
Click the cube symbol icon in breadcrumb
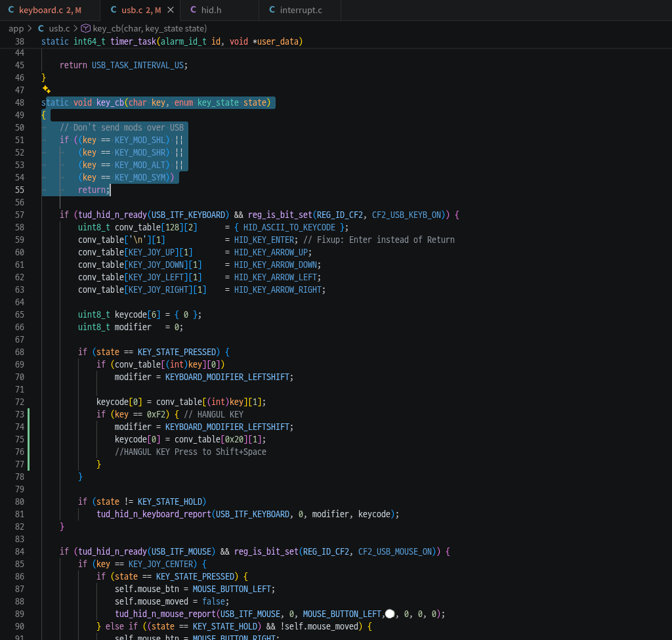[x=86, y=28]
